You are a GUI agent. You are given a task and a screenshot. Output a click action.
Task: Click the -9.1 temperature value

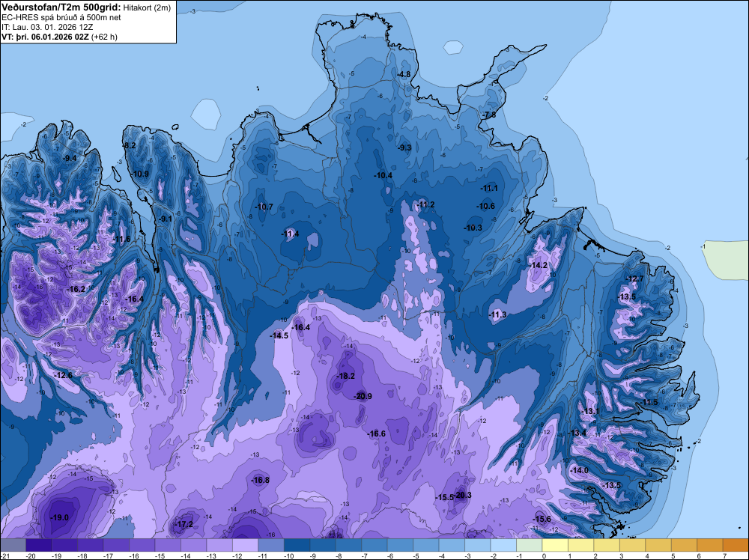166,219
